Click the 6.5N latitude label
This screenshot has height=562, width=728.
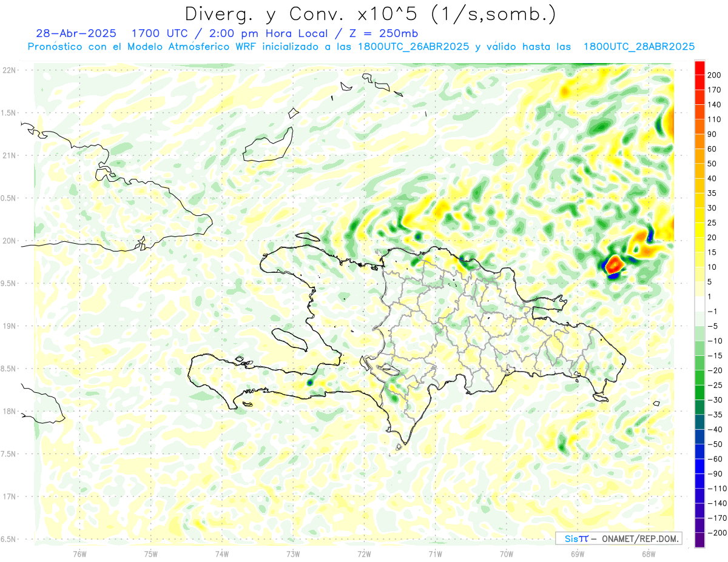point(9,539)
